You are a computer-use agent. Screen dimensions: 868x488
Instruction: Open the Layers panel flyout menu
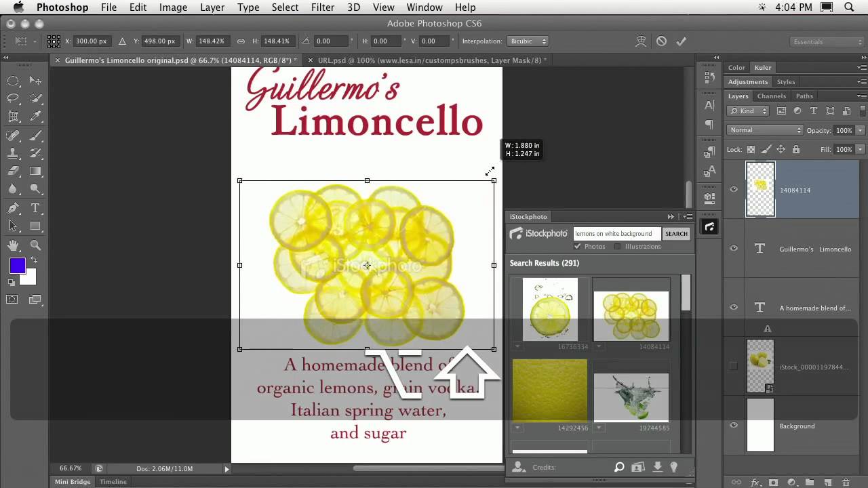(862, 96)
